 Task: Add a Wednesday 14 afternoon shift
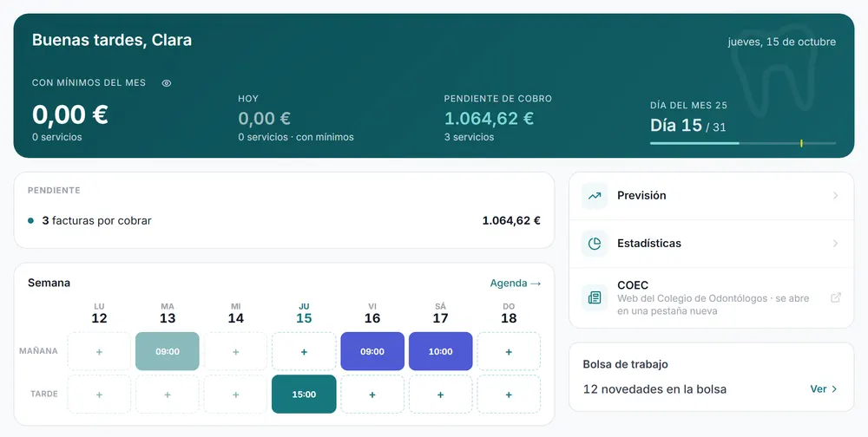236,395
